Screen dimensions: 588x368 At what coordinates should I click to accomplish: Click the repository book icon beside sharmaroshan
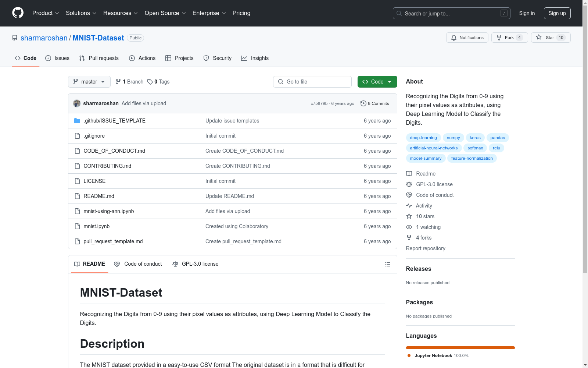15,38
